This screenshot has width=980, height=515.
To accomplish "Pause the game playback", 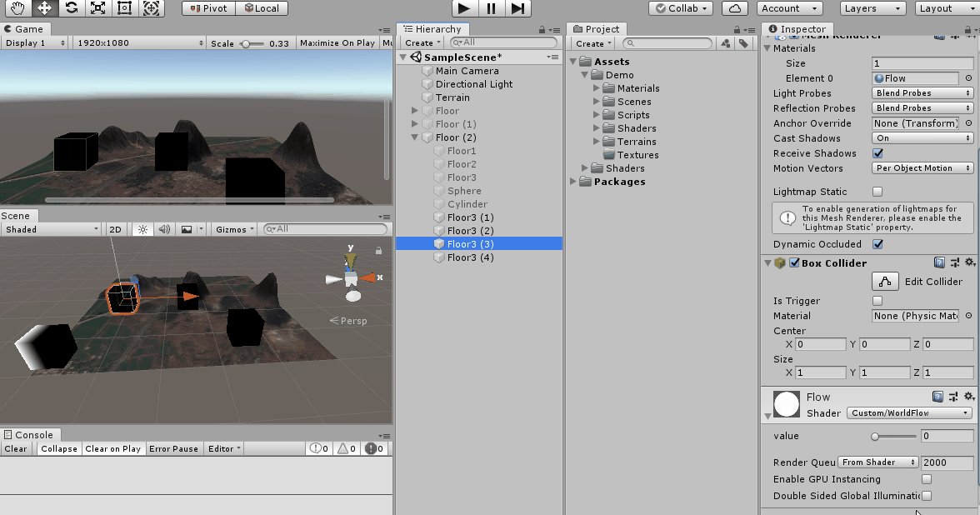I will coord(492,8).
